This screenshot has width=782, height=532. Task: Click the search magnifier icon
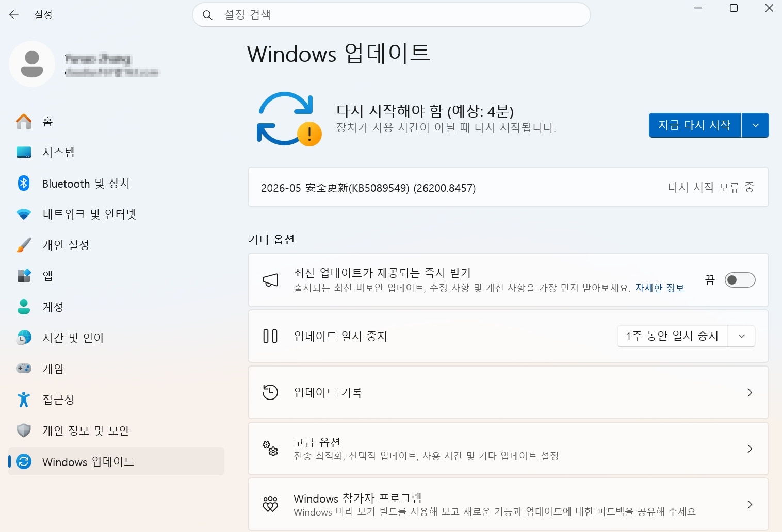(x=207, y=15)
